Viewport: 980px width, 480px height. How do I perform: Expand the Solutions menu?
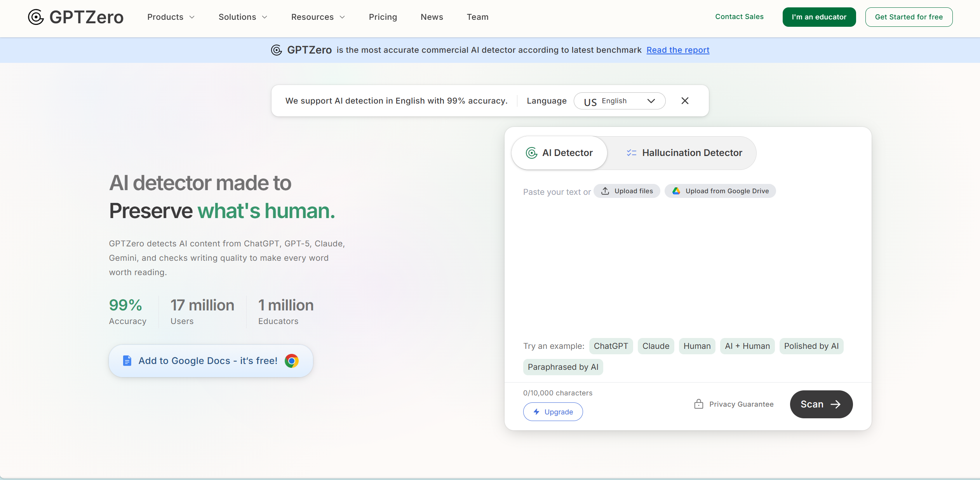point(243,17)
